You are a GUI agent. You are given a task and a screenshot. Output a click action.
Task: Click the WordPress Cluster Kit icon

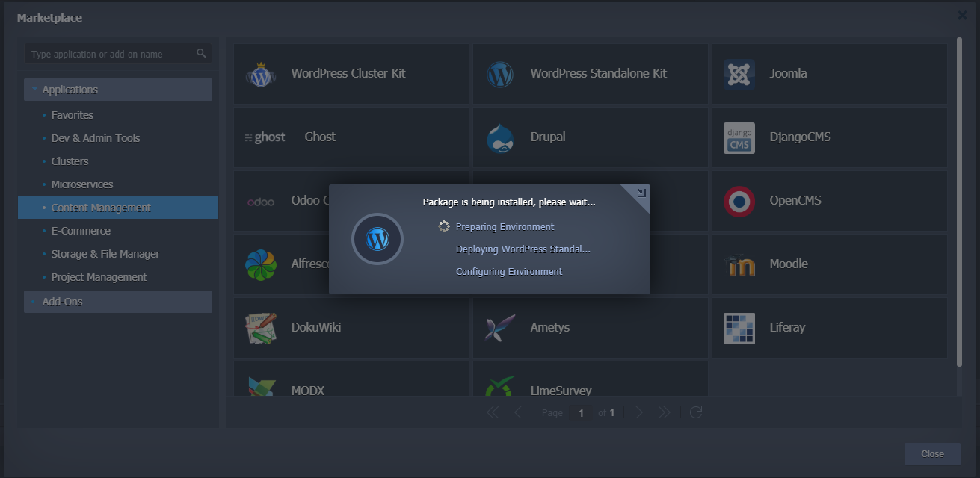coord(261,74)
